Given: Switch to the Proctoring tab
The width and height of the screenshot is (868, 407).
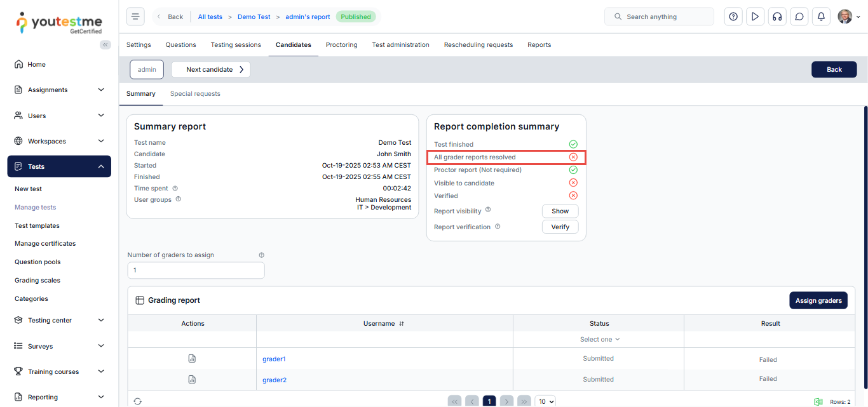Looking at the screenshot, I should point(341,45).
